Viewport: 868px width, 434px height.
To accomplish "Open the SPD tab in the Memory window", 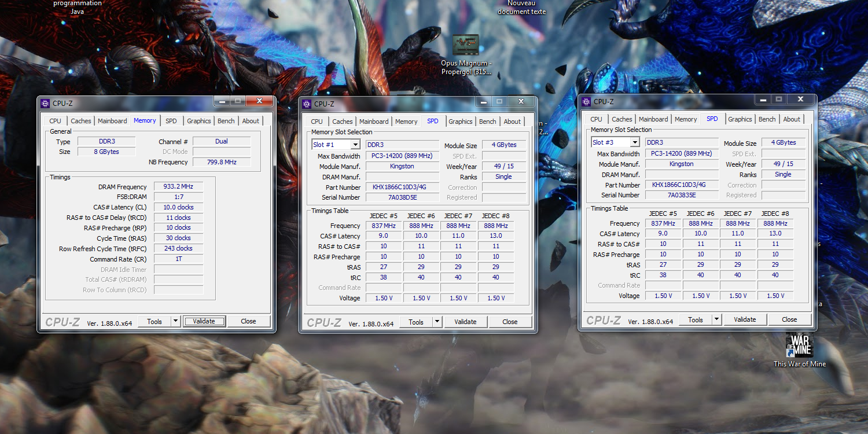I will coord(171,121).
